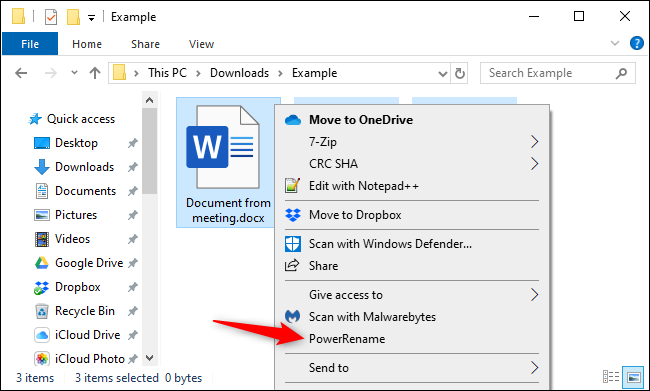Open iCloud Drive in the navigation pane
This screenshot has height=391, width=650.
[x=77, y=335]
